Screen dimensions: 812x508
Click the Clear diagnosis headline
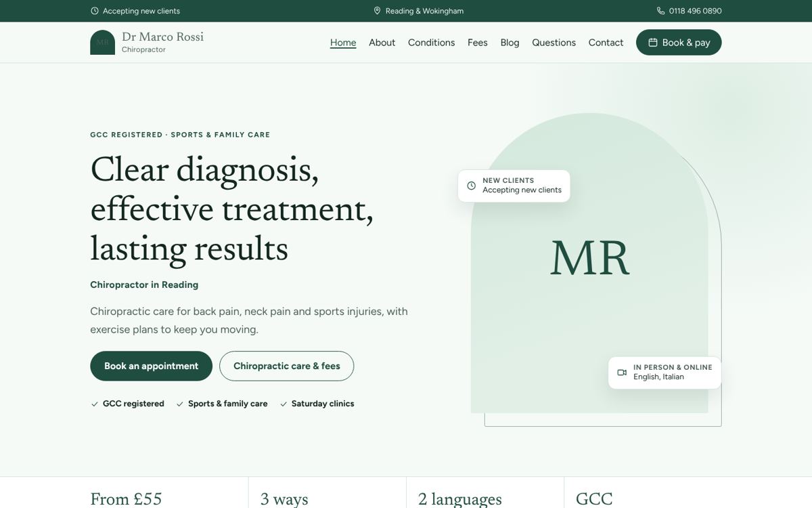coord(231,209)
